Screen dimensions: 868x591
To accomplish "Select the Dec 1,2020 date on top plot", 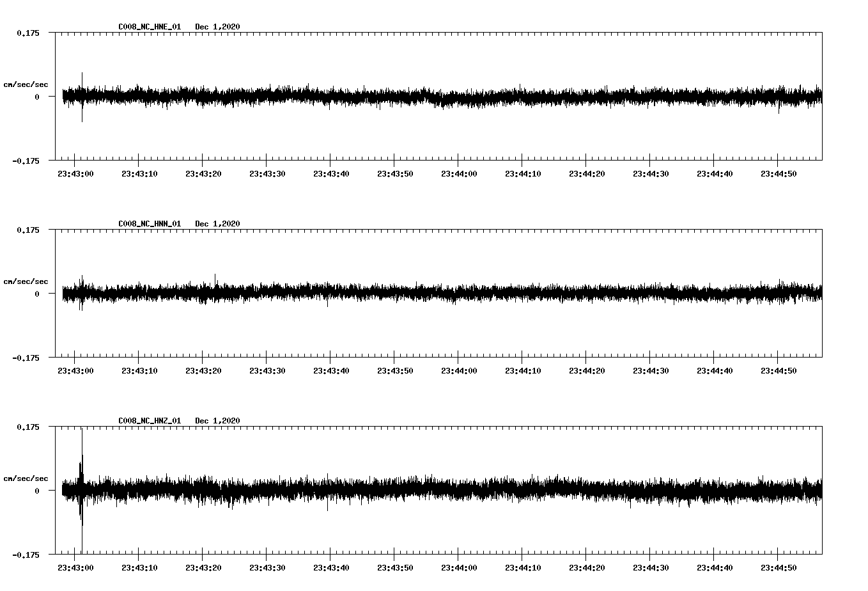I will point(219,27).
